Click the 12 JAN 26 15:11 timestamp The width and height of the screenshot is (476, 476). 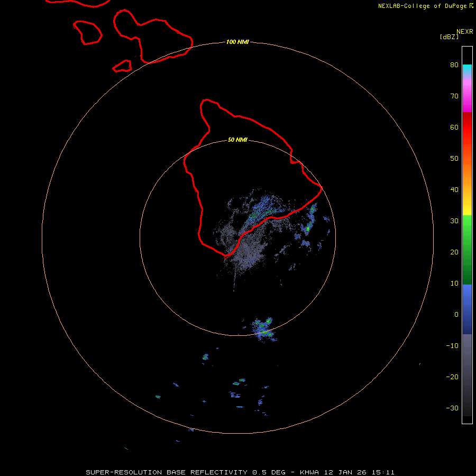pos(359,472)
